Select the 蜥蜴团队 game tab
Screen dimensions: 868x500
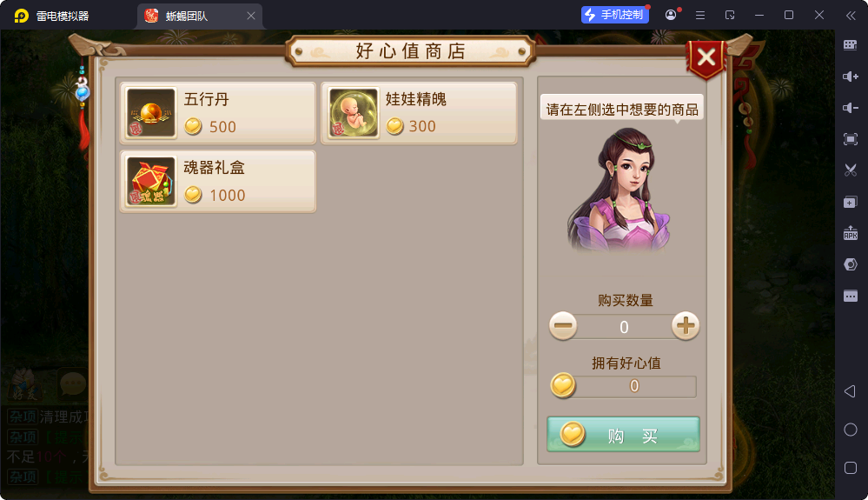200,16
